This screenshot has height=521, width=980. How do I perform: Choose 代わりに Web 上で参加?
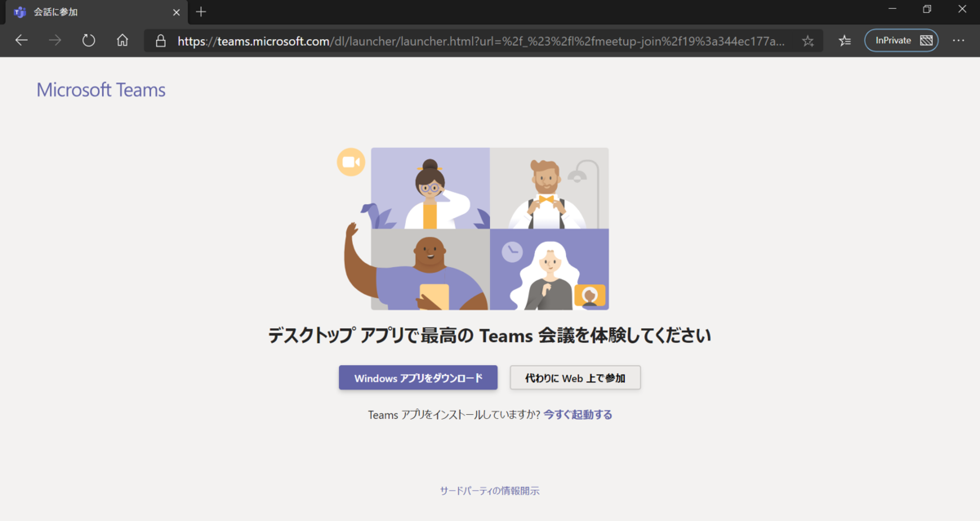575,378
